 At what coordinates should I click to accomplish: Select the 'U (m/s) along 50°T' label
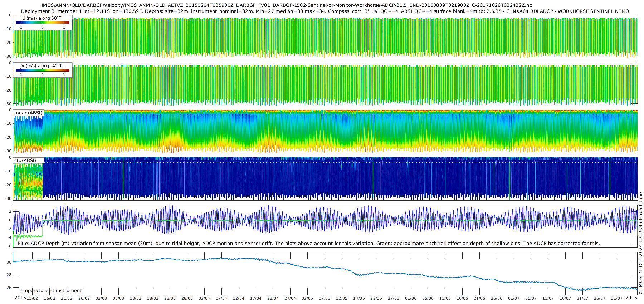coord(42,18)
